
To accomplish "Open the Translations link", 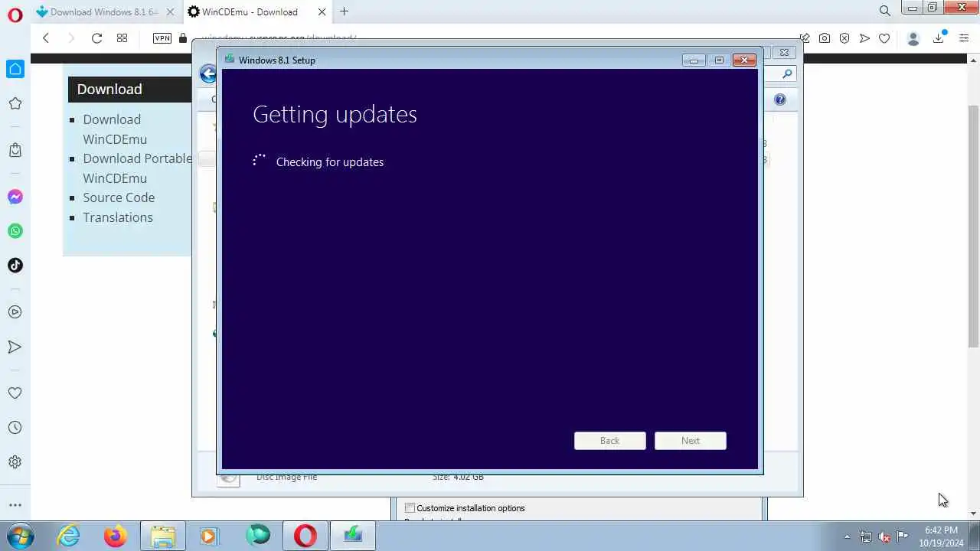I will point(118,217).
